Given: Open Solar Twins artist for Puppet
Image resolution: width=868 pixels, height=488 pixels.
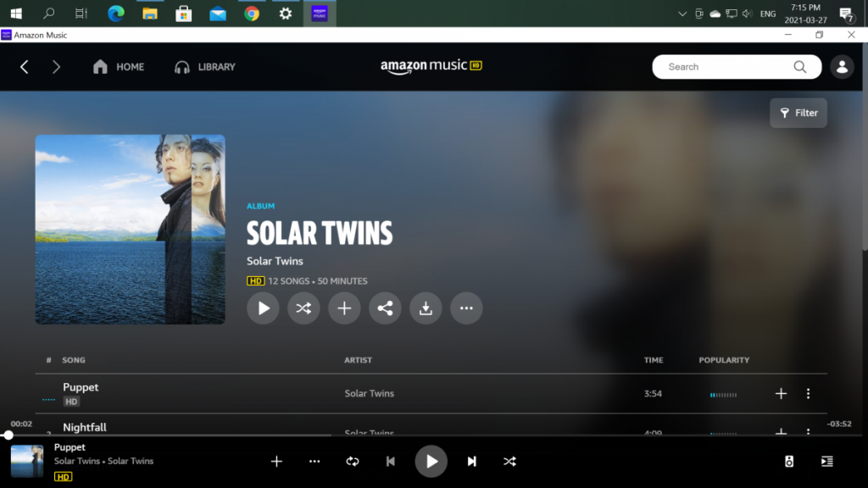Looking at the screenshot, I should [370, 393].
